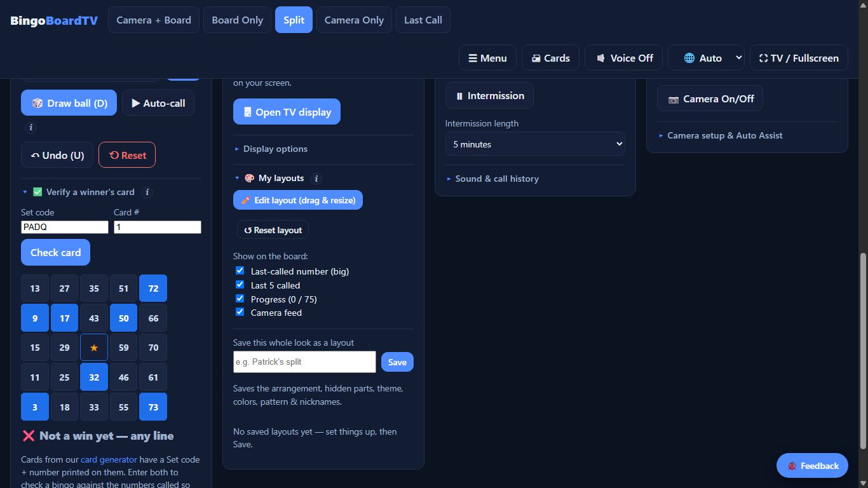Toggle the Voice Off speaker button

tap(624, 58)
